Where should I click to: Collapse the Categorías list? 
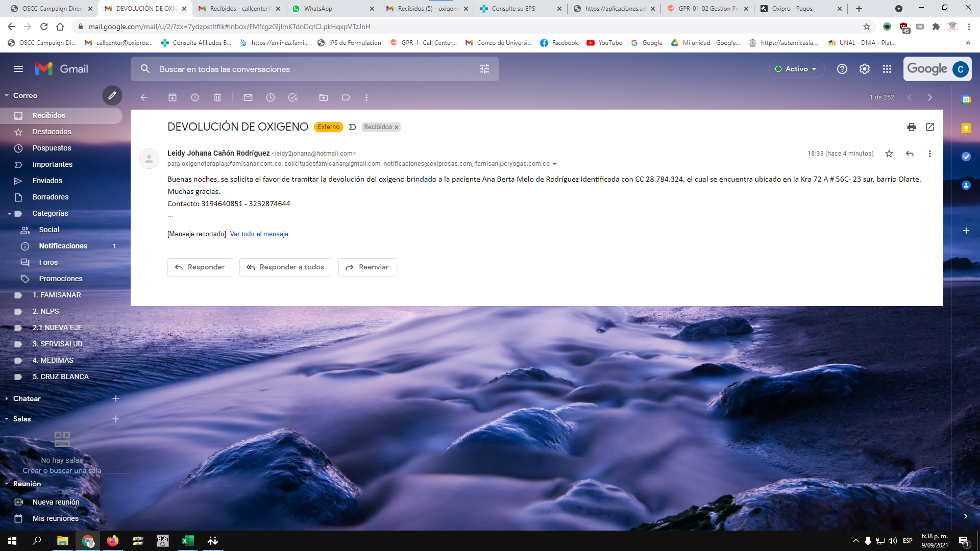[x=9, y=213]
